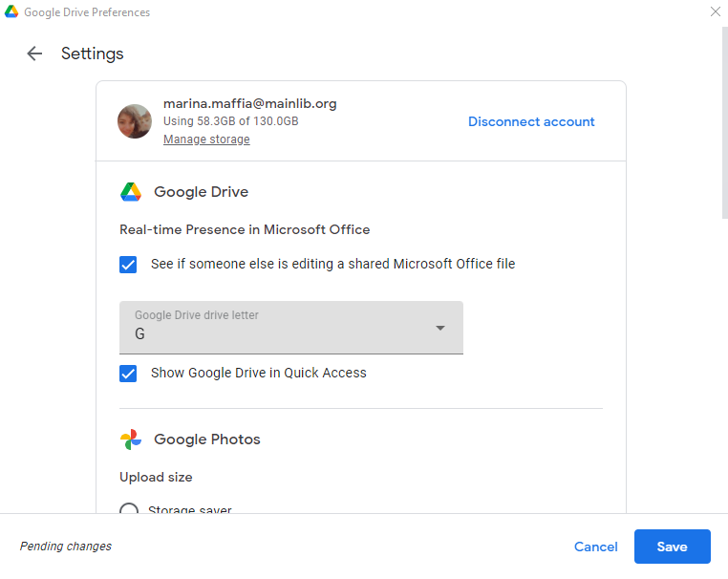
Task: Click the 'Using 58.3GB of 130.0GB' text
Action: pos(231,121)
